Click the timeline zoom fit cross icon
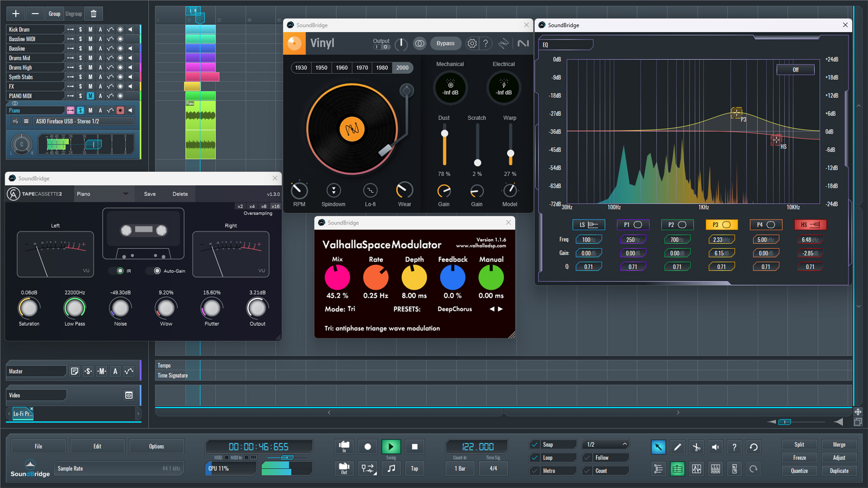Screen dimensions: 868x488 (858, 412)
